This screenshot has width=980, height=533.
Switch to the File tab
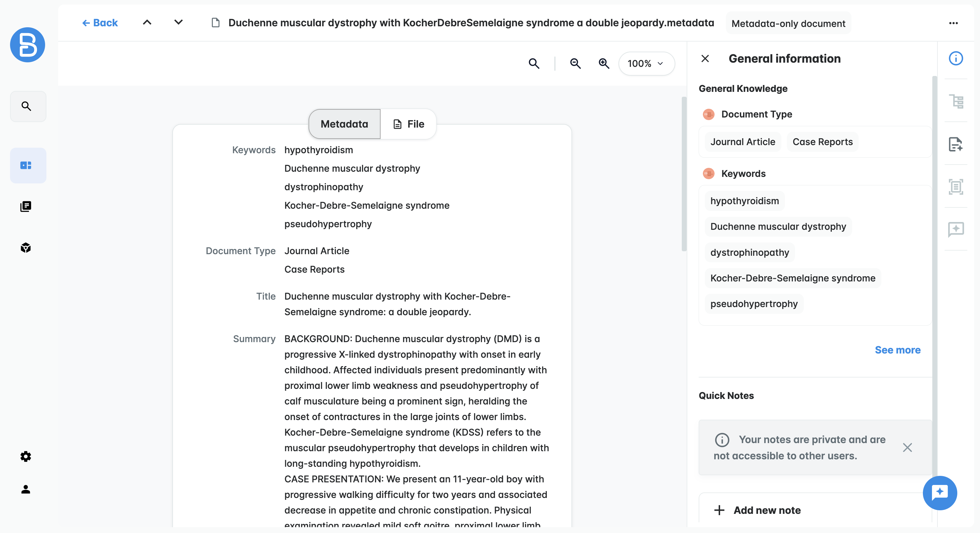click(409, 124)
